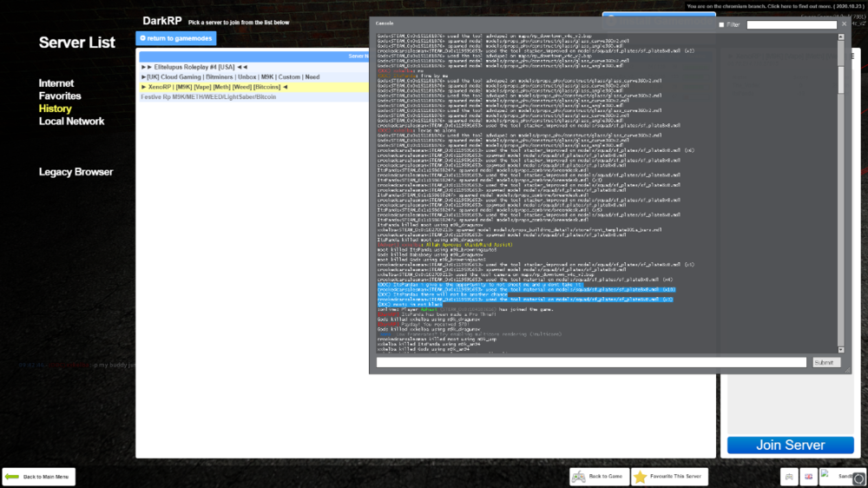The image size is (868, 488).
Task: Click the circular loading icon in the bottom corner
Action: pos(858,478)
